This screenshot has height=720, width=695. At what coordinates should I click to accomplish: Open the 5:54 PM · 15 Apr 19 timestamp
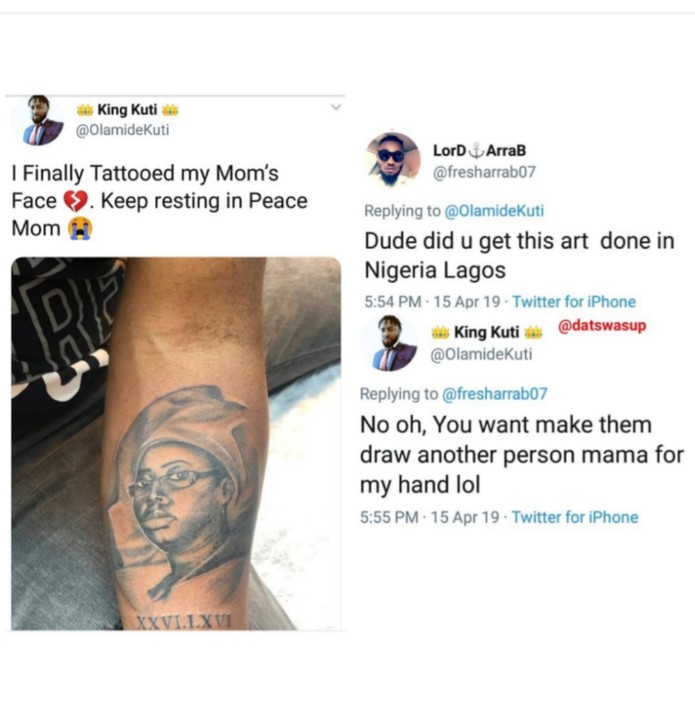click(432, 301)
